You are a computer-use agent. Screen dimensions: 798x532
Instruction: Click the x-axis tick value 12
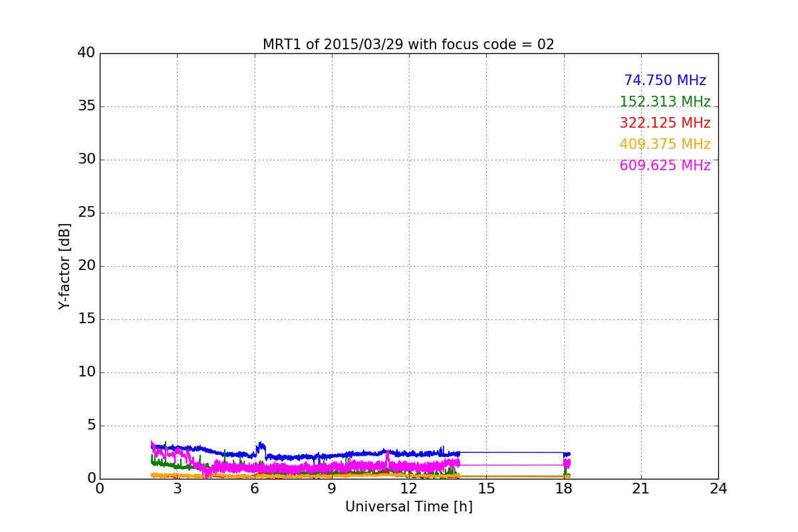(x=409, y=489)
